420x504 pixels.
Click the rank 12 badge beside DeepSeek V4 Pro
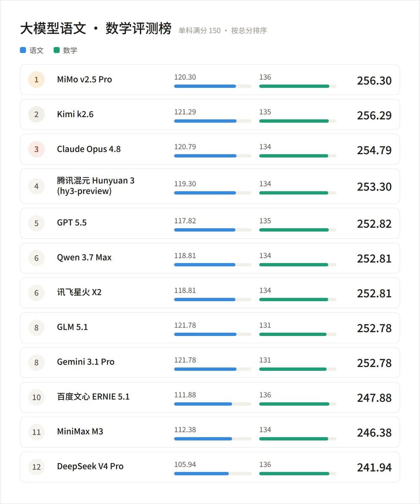point(37,467)
